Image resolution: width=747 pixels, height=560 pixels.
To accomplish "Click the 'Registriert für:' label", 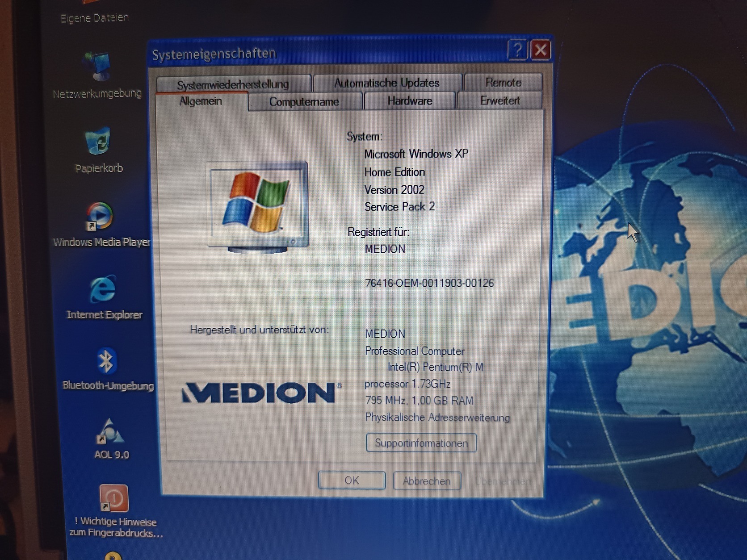I will coord(378,232).
